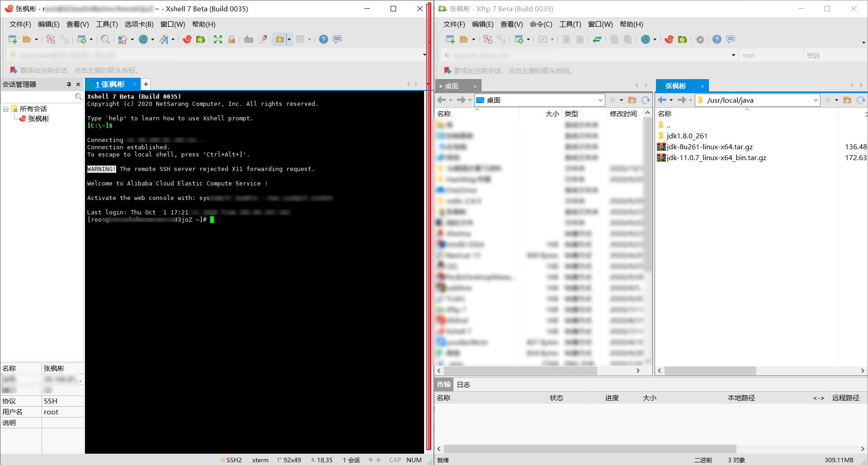Click feedback chat icon in Xshell toolbar
Screen dimensions: 868x465
point(337,39)
